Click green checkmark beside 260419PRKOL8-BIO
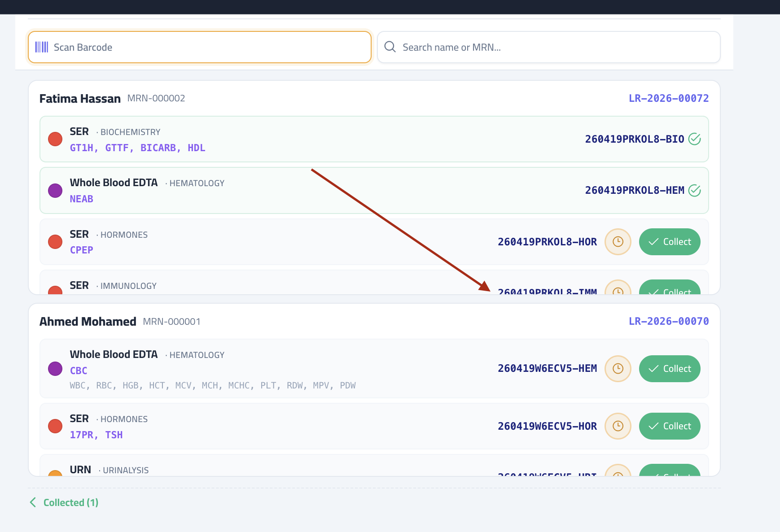Viewport: 780px width, 532px height. click(694, 139)
